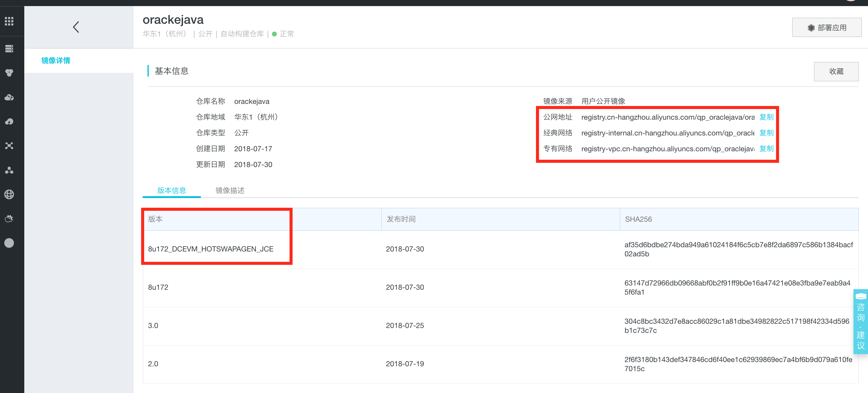Click the four-node network sidebar icon
The image size is (868, 393).
coord(9,146)
